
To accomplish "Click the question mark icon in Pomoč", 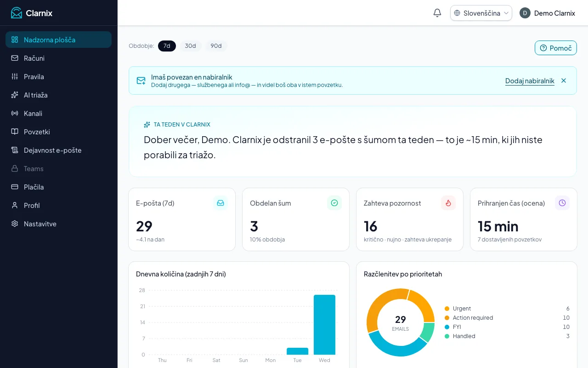I will (543, 48).
